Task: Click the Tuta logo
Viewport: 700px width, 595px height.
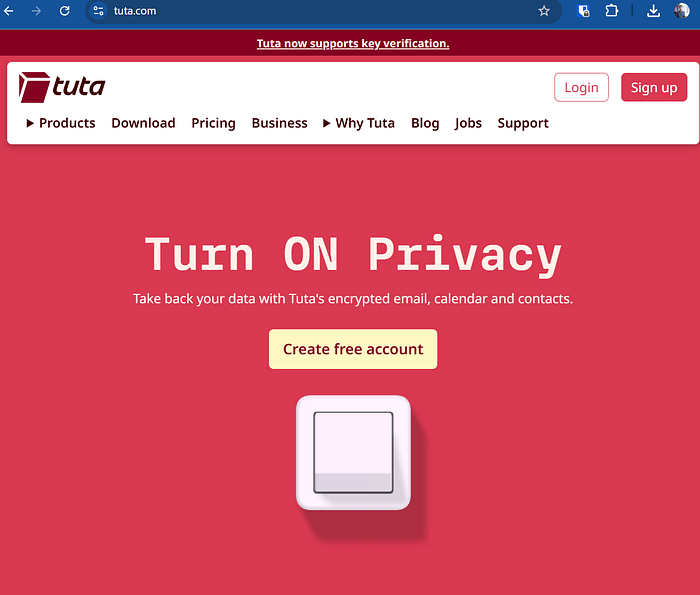Action: pyautogui.click(x=62, y=87)
